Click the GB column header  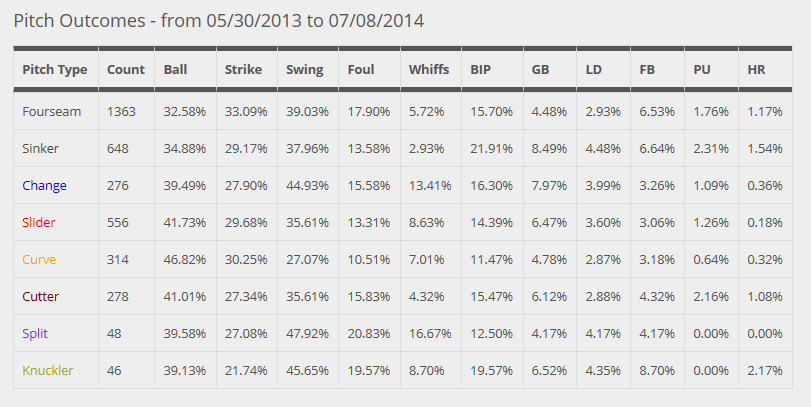(x=540, y=70)
